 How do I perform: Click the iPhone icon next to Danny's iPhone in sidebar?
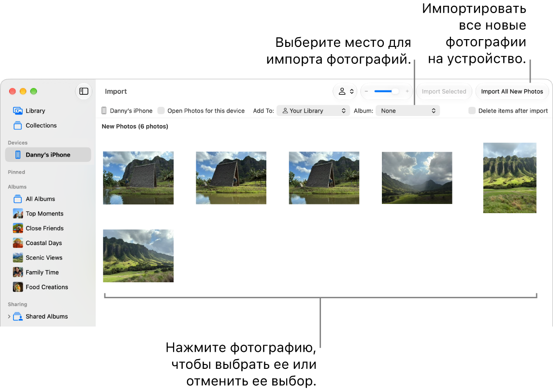click(x=17, y=155)
